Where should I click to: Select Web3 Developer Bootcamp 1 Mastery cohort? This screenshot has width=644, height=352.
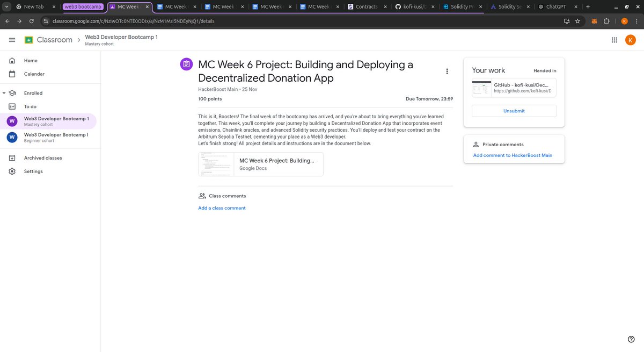pos(49,121)
